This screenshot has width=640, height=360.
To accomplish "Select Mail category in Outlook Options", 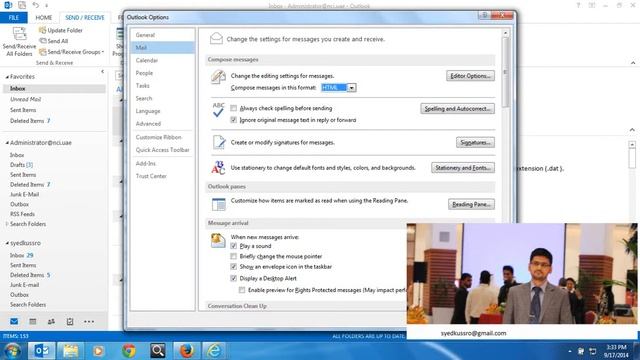I will click(x=162, y=47).
